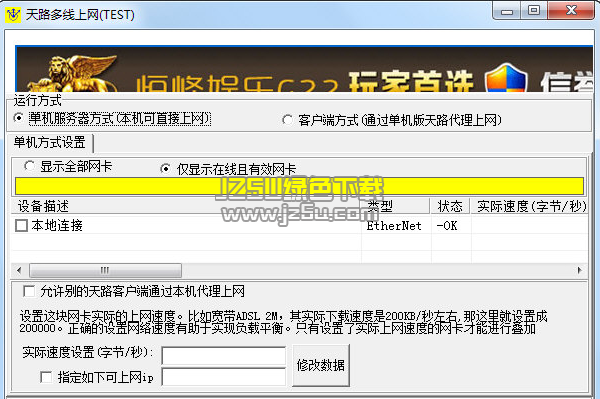The width and height of the screenshot is (600, 399).
Task: Click the scrollbar left arrow
Action: [x=19, y=270]
